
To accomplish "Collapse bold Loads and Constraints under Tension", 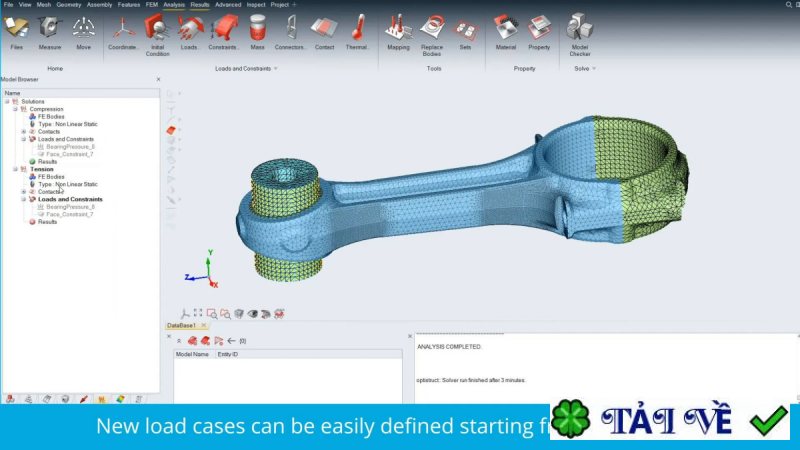I will 23,199.
